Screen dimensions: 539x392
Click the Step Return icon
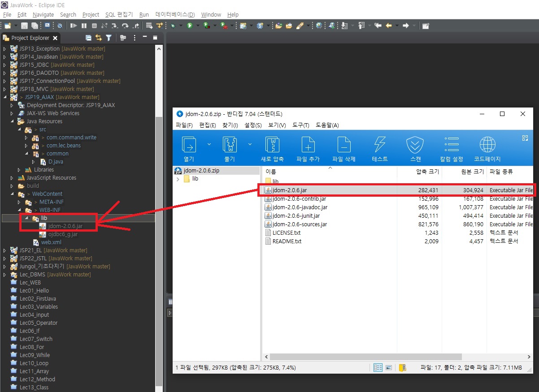(136, 26)
